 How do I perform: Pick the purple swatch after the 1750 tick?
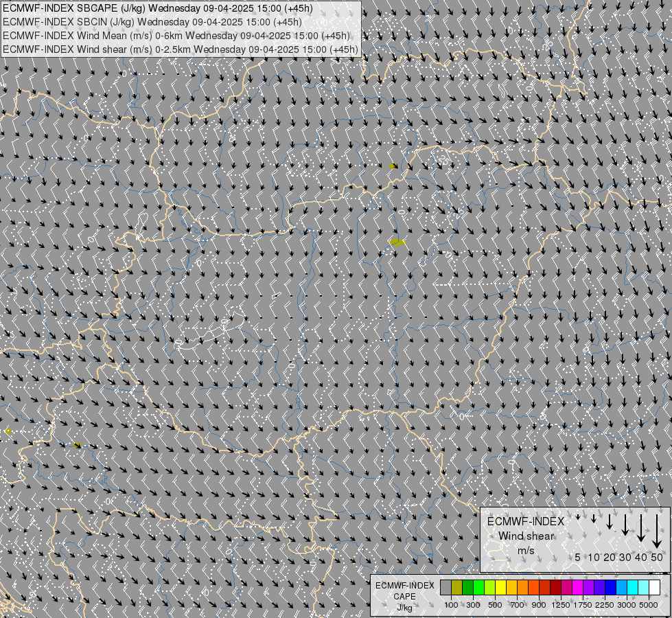pyautogui.click(x=589, y=587)
